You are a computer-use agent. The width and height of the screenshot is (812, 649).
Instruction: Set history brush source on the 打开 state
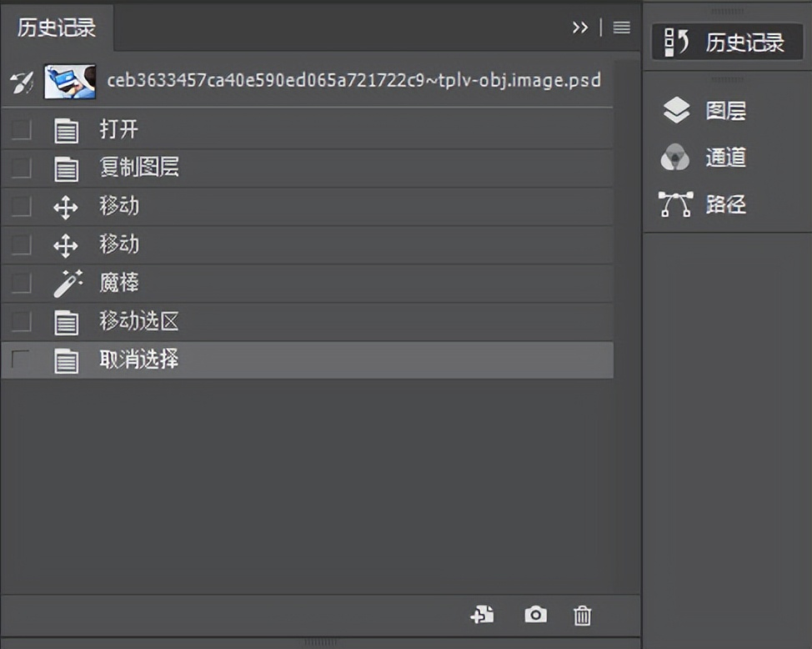(x=21, y=129)
